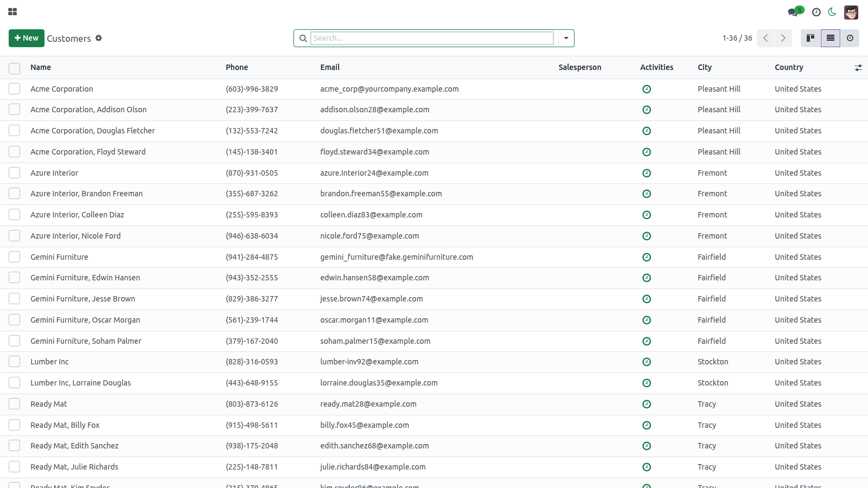Open activity clock for Azure Interior row

[647, 173]
